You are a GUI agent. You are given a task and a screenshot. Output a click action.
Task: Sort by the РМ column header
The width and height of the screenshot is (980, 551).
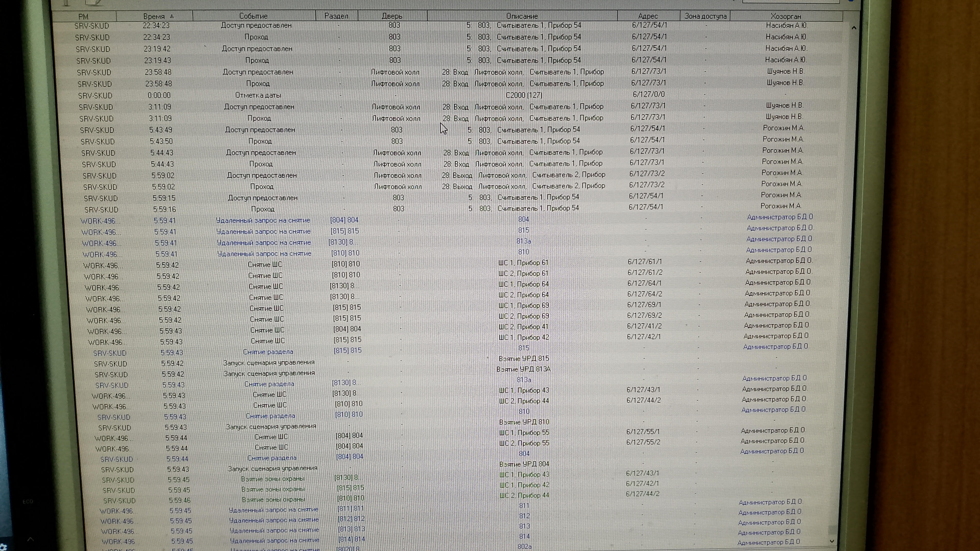coord(83,16)
